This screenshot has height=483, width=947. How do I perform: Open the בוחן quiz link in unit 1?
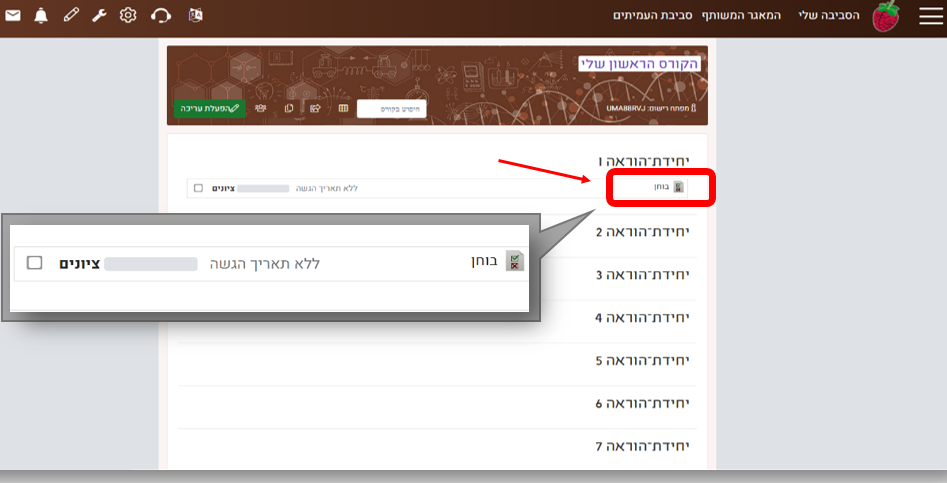[659, 188]
